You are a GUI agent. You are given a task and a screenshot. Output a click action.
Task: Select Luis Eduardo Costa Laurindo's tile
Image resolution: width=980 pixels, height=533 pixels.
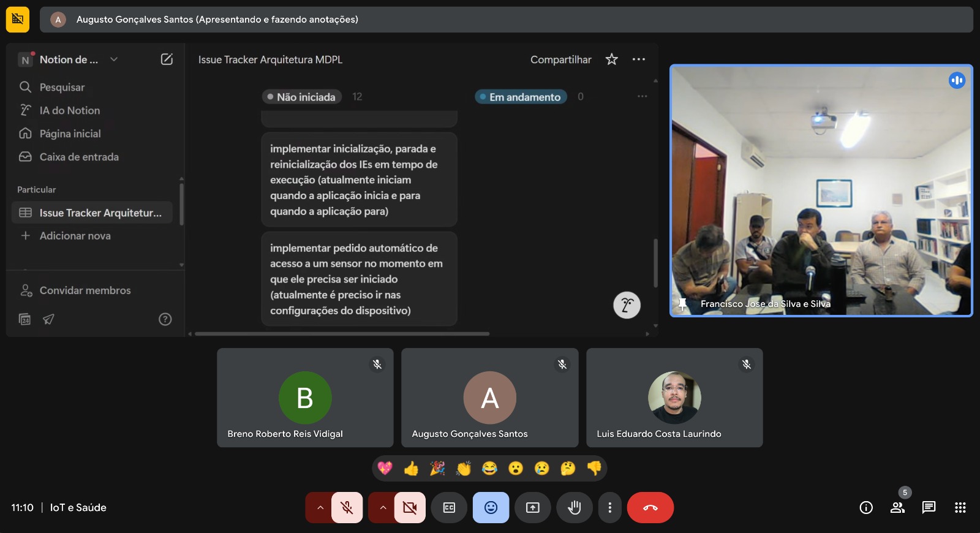[674, 398]
